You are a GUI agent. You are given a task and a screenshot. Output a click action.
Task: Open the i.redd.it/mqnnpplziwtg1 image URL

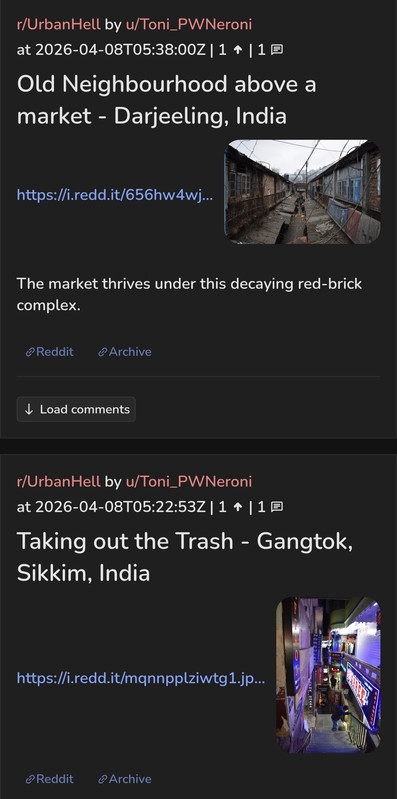click(x=141, y=678)
